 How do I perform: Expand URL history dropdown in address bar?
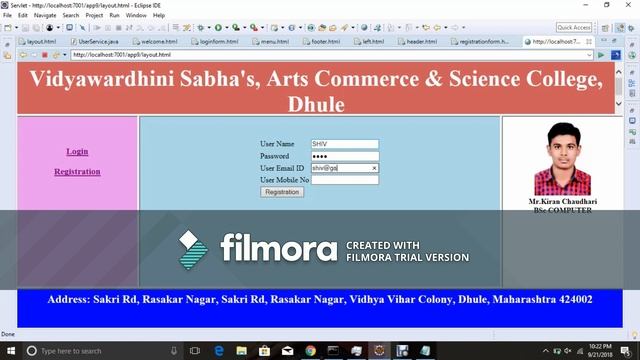(589, 55)
